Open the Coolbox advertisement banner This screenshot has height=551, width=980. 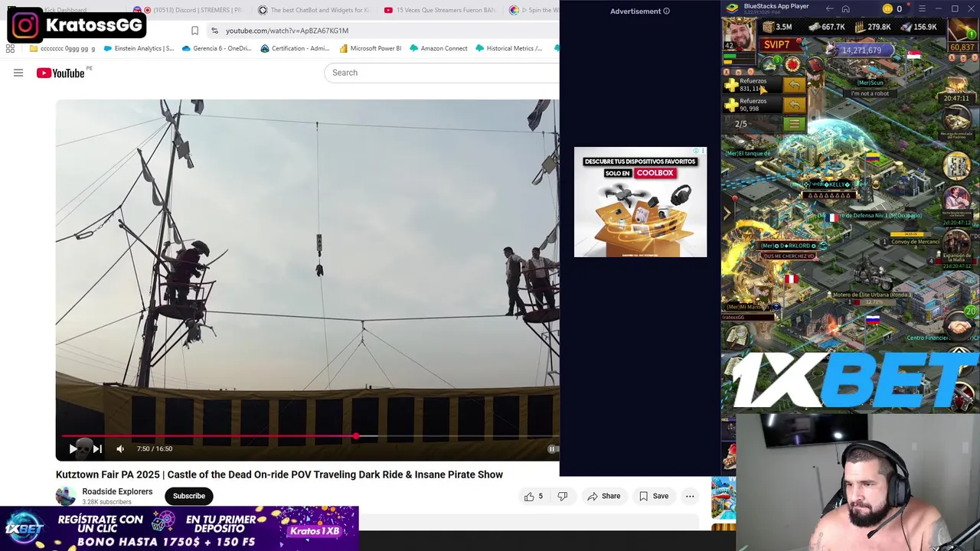pos(640,202)
